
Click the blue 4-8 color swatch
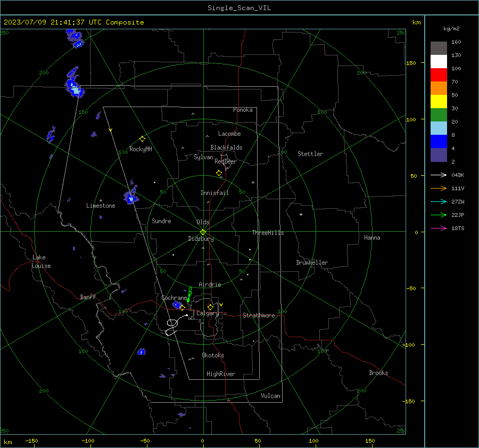(x=439, y=141)
